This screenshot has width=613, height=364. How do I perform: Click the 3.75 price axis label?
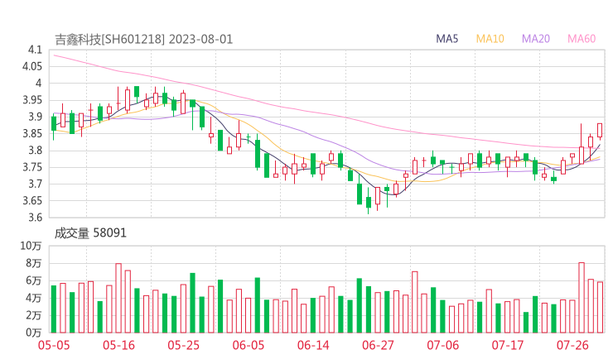tap(31, 167)
